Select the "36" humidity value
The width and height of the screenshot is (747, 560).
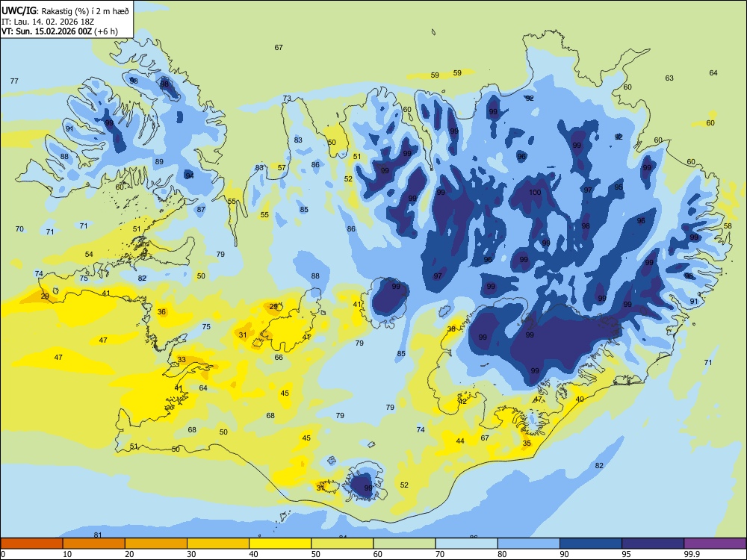point(161,312)
